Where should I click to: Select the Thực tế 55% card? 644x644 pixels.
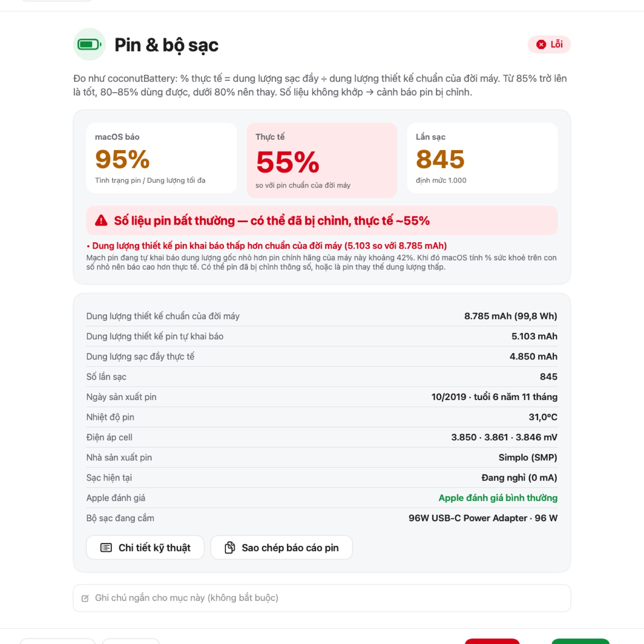322,160
